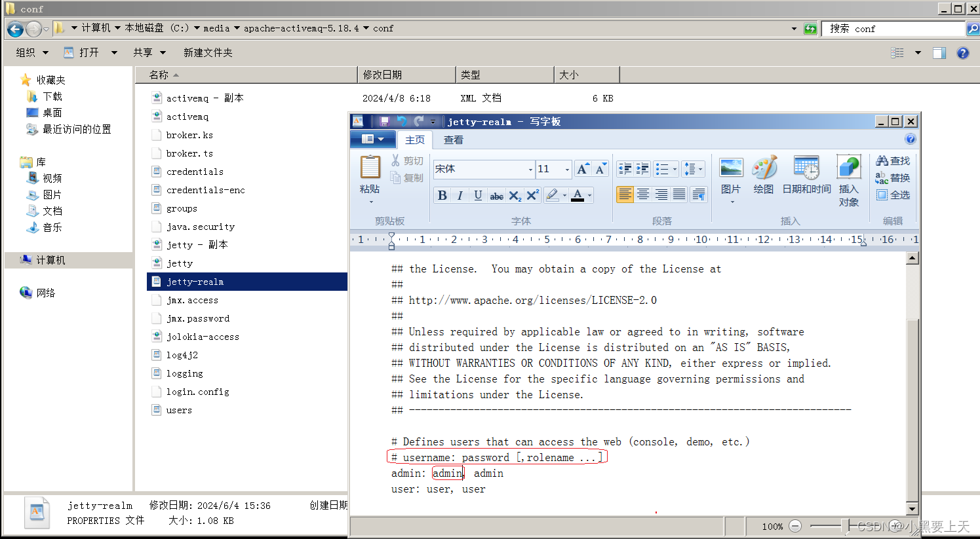Switch to the 主页 ribbon tab
This screenshot has height=539, width=980.
(x=415, y=139)
